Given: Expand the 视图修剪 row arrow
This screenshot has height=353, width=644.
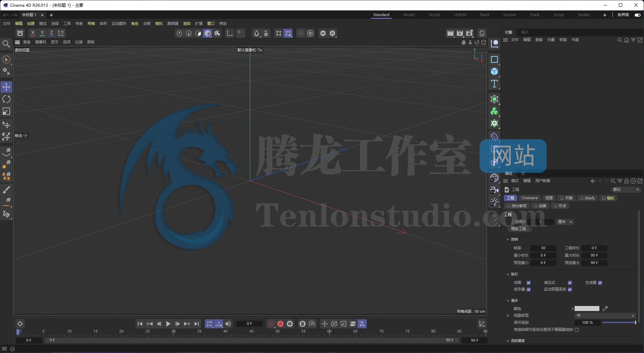Looking at the screenshot, I should click(x=508, y=315).
